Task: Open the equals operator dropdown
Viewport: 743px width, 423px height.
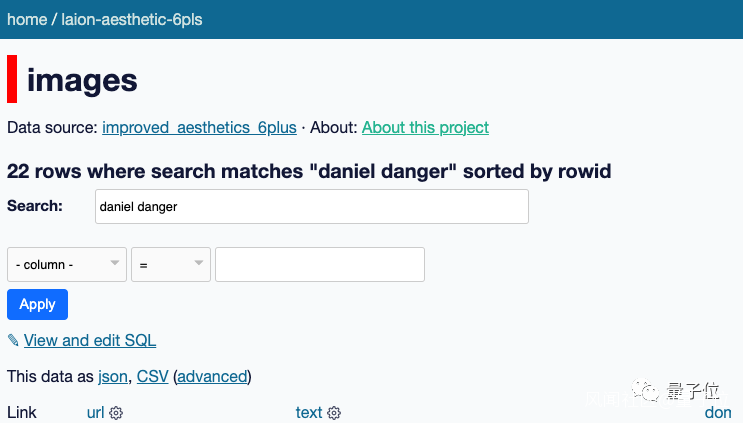Action: 171,265
